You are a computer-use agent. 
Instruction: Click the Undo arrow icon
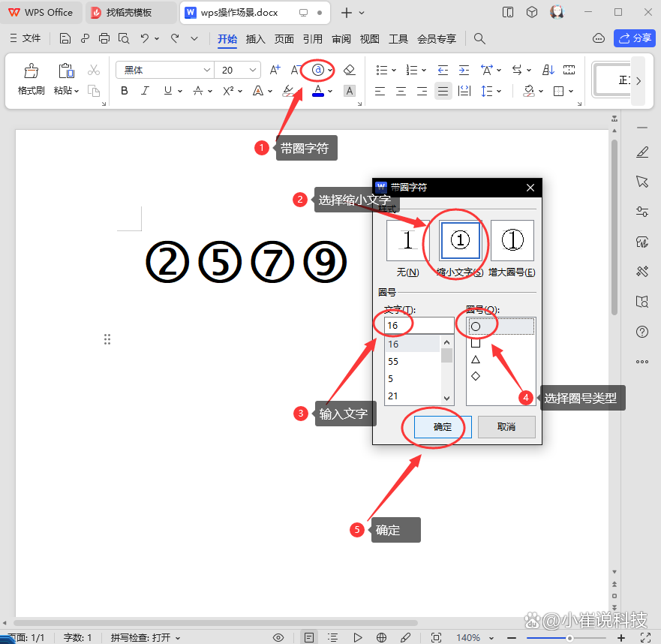(145, 38)
